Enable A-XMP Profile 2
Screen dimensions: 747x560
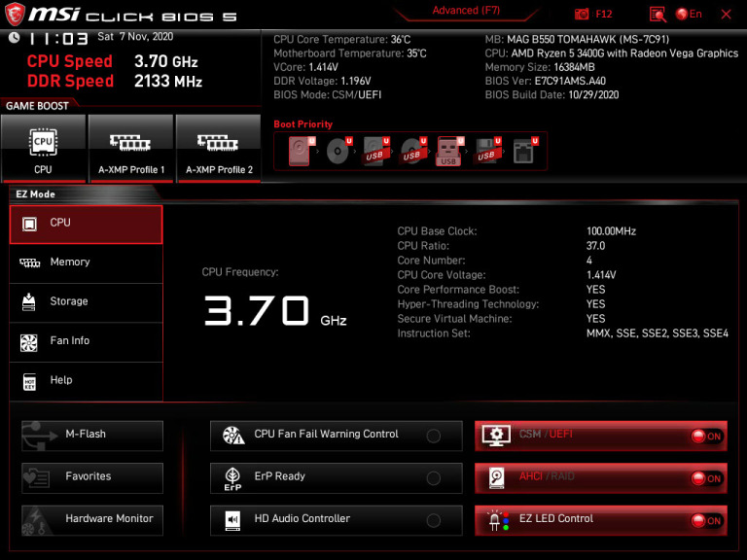pyautogui.click(x=219, y=148)
